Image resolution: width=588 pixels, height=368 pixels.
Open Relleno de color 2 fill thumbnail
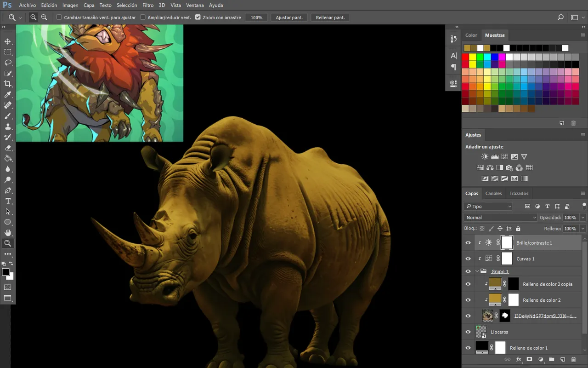click(495, 299)
